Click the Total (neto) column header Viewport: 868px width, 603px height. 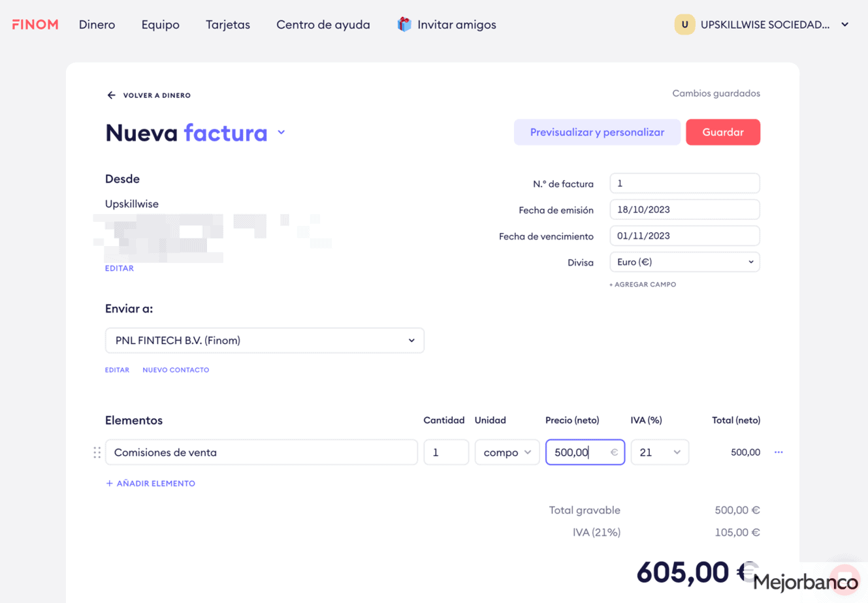tap(736, 420)
